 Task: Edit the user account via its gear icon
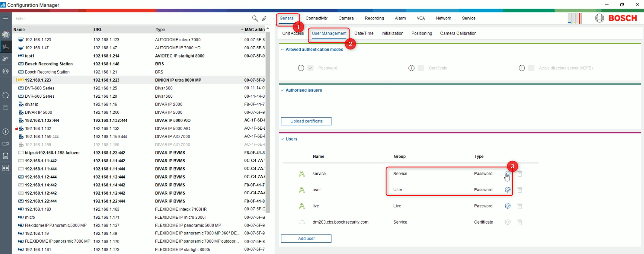click(507, 190)
